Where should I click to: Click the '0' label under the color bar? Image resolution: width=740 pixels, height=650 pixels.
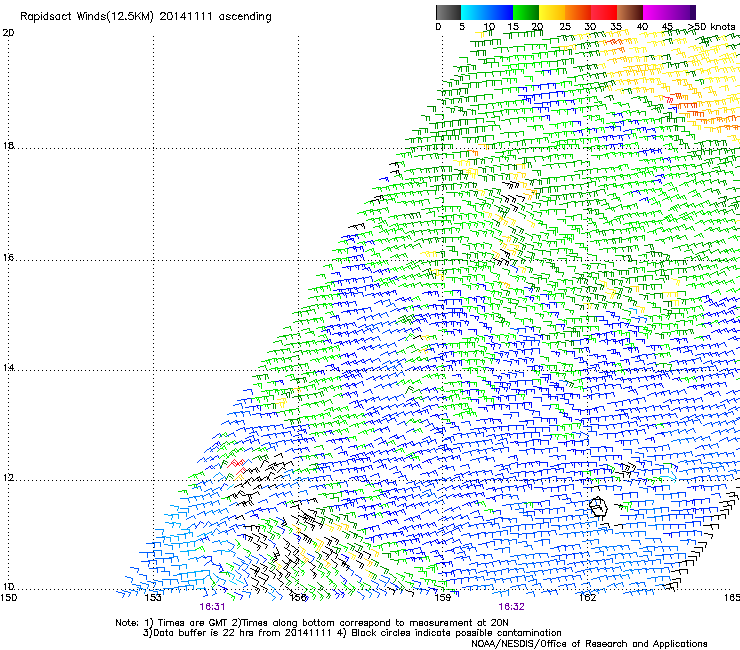[x=438, y=27]
